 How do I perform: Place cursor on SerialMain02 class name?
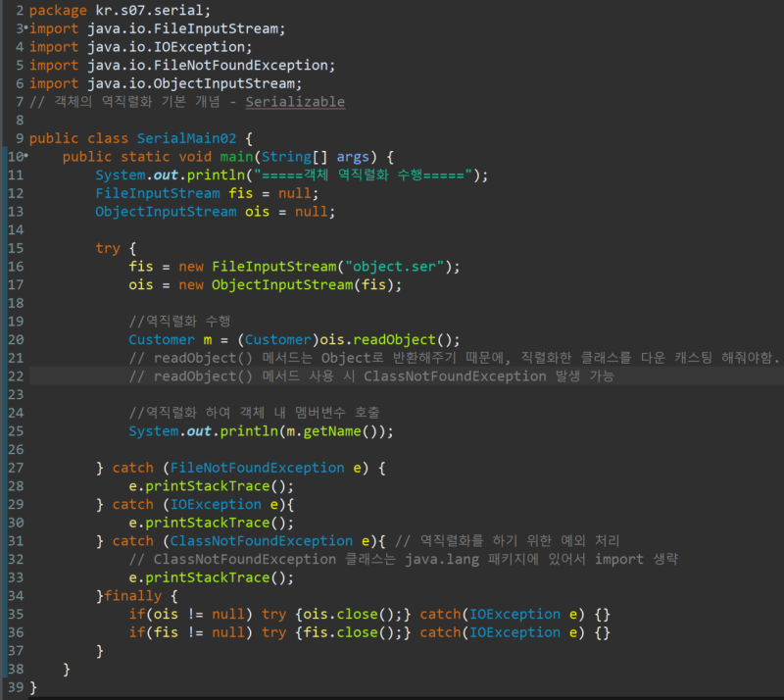point(186,138)
